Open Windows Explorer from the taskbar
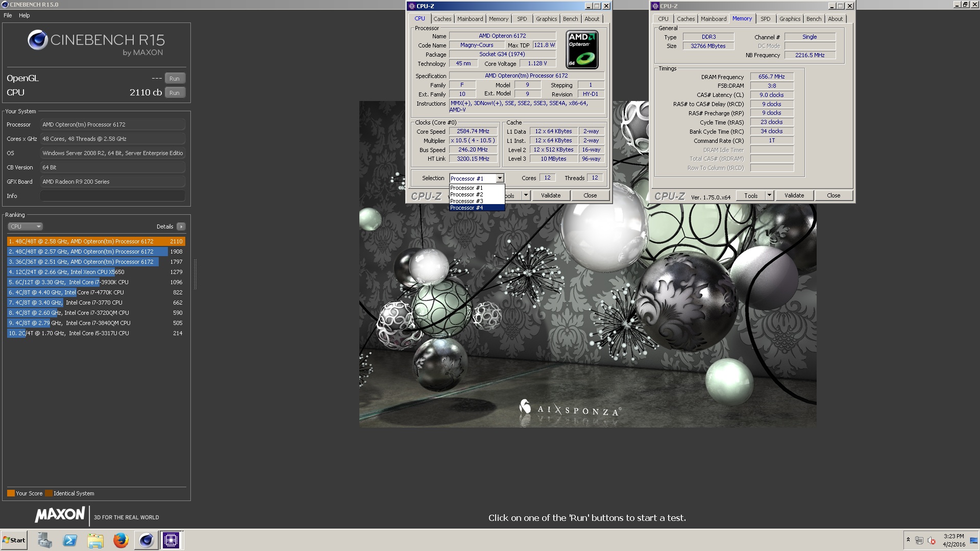This screenshot has height=551, width=980. click(95, 540)
